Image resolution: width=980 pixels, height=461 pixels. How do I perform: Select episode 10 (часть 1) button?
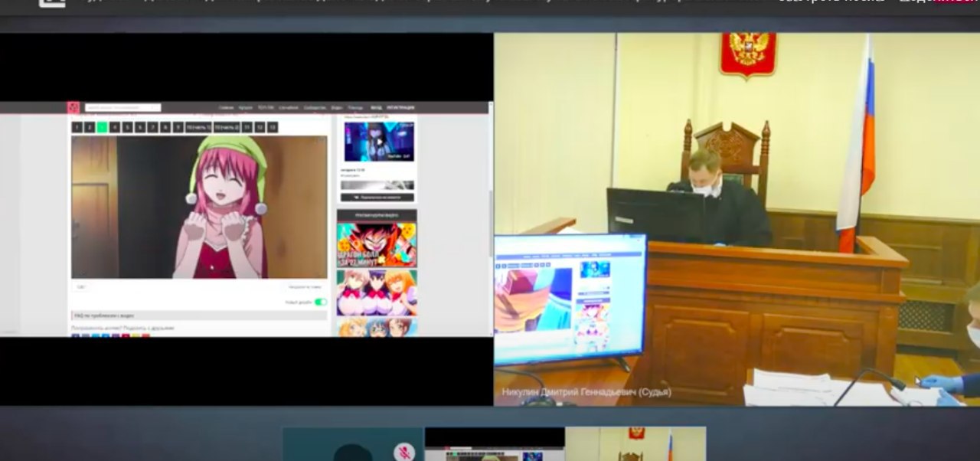click(198, 127)
